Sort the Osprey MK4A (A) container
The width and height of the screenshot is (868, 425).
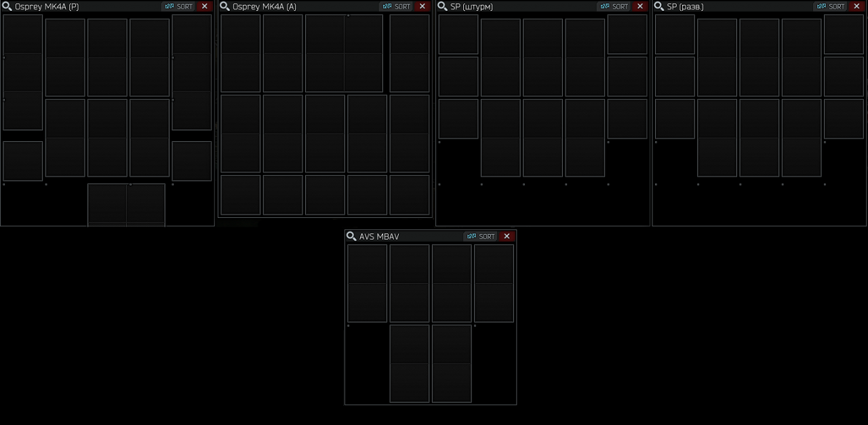click(397, 6)
